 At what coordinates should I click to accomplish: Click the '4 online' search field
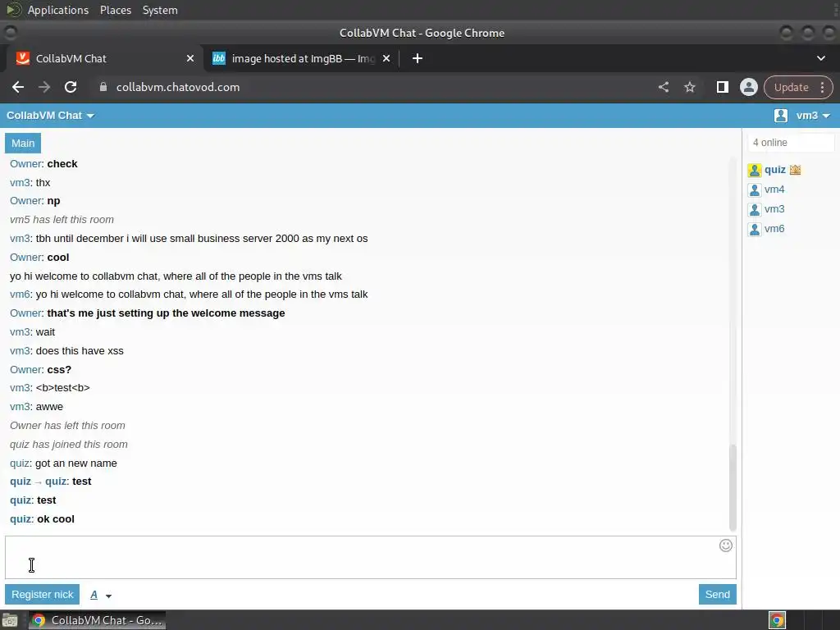point(791,143)
